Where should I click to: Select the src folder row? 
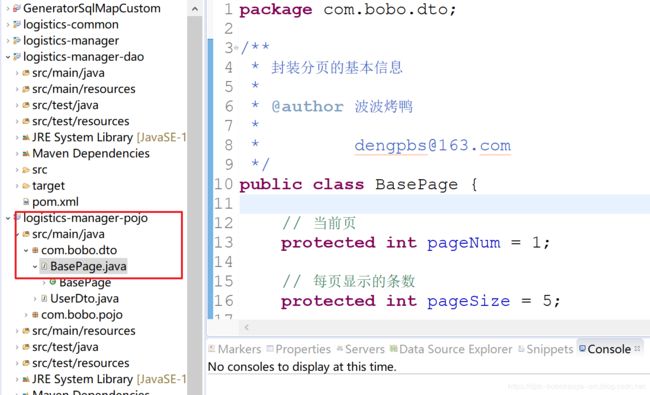[x=40, y=170]
